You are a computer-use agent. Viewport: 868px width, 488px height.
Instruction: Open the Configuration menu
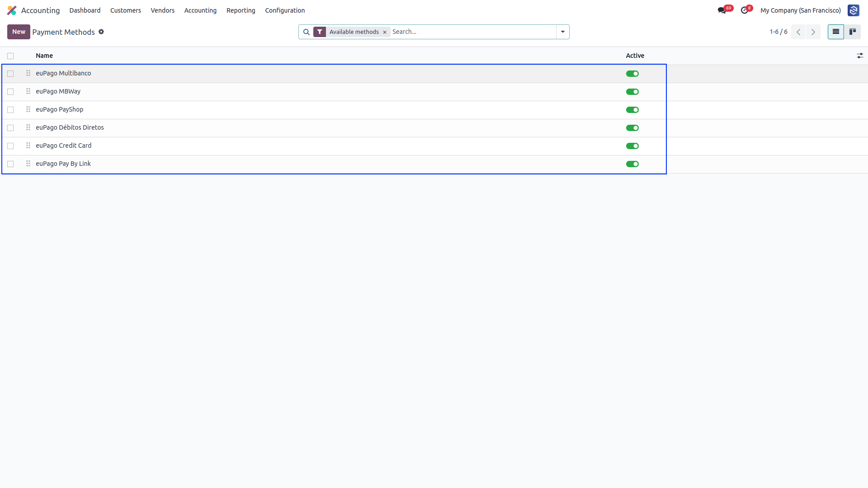tap(285, 10)
